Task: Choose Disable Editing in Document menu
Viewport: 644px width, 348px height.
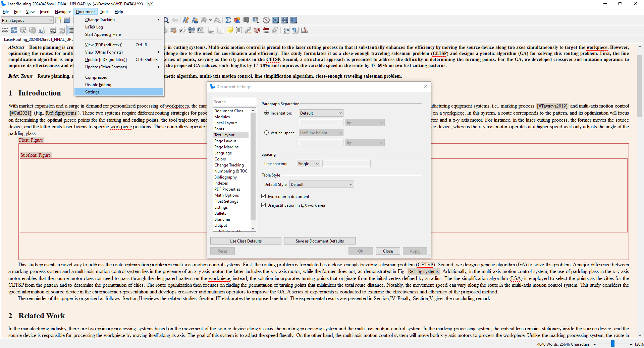Action: (x=119, y=85)
